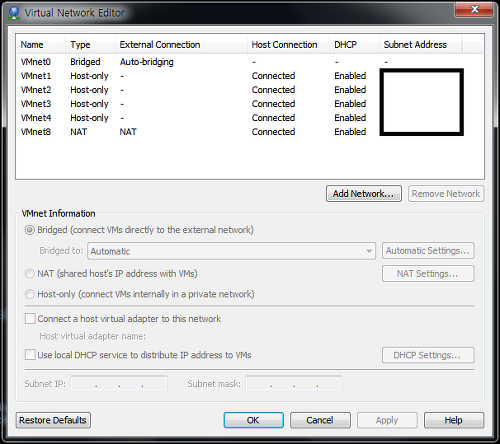Viewport: 500px width, 444px height.
Task: Check Connect a host virtual adapter
Action: 30,319
